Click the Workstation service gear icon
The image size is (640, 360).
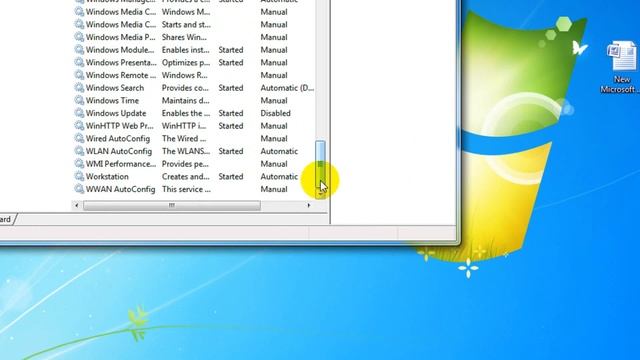coord(79,176)
